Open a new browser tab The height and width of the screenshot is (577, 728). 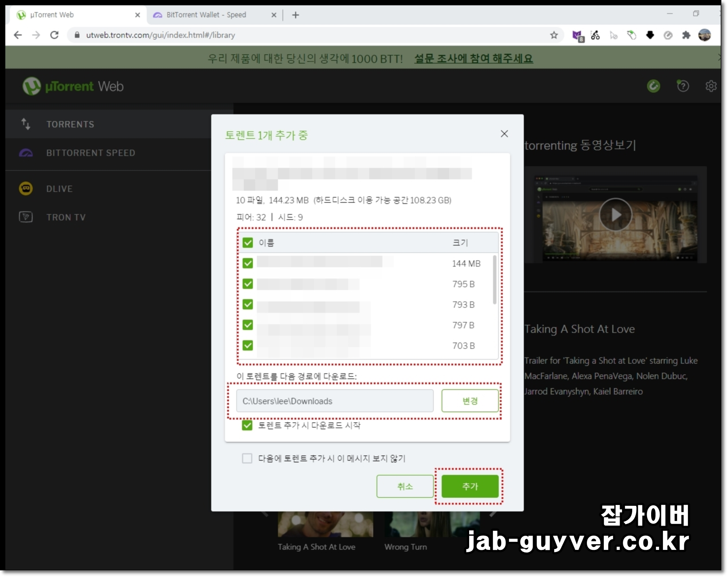[x=296, y=15]
